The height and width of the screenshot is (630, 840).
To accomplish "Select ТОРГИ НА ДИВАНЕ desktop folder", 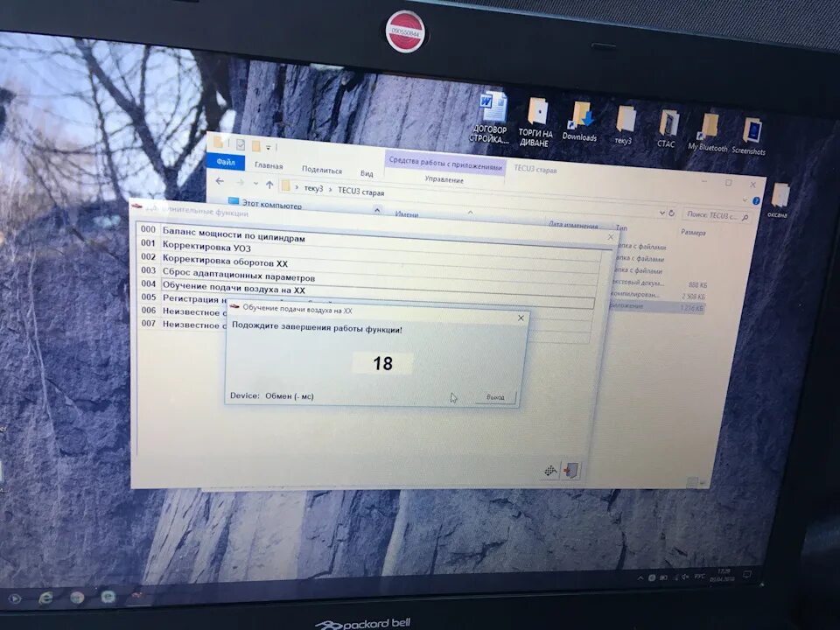I will coord(535,123).
